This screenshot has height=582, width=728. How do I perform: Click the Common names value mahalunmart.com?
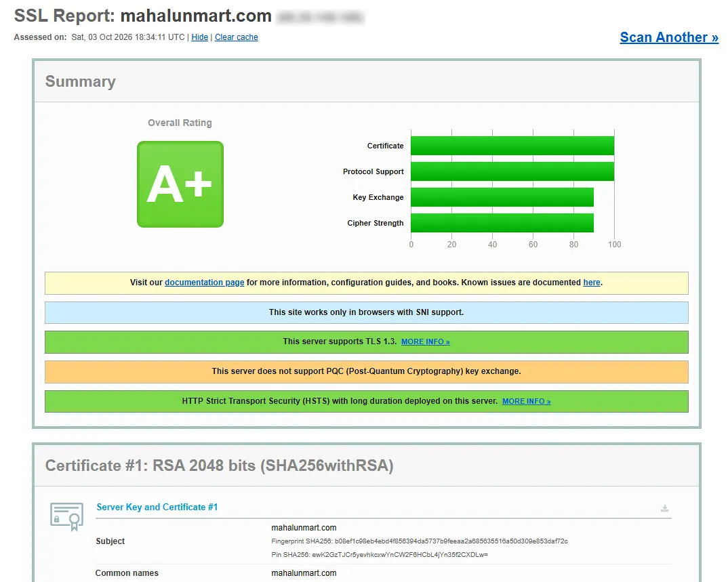click(x=304, y=573)
